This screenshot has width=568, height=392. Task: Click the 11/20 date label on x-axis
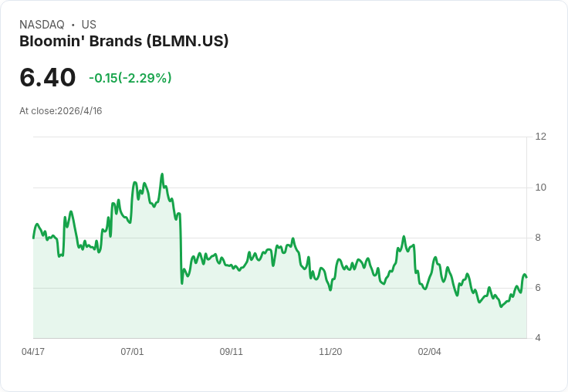pos(330,352)
